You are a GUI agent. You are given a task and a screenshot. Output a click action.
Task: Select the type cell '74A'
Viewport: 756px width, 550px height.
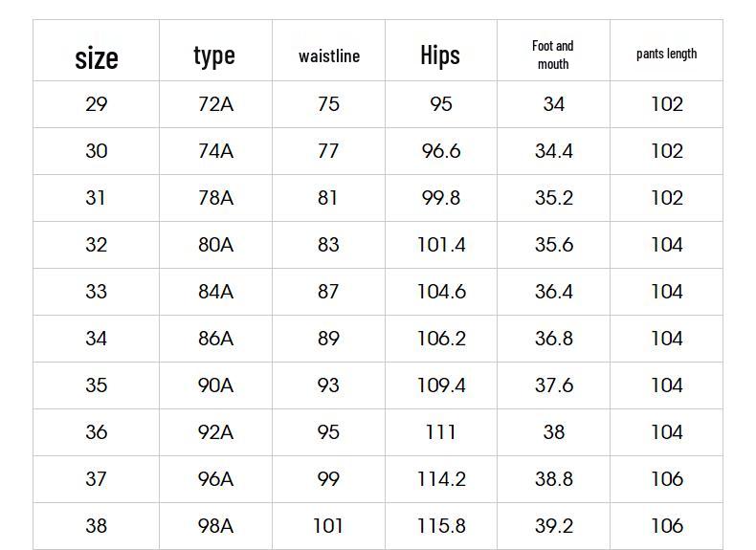click(215, 151)
